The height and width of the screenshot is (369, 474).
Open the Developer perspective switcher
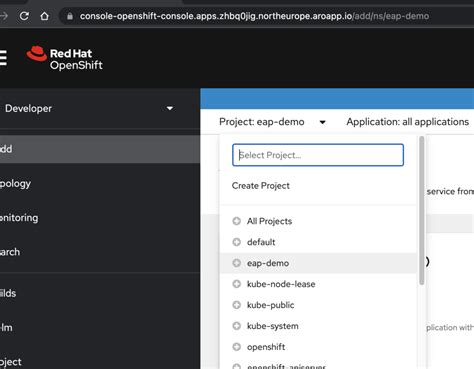[x=89, y=108]
